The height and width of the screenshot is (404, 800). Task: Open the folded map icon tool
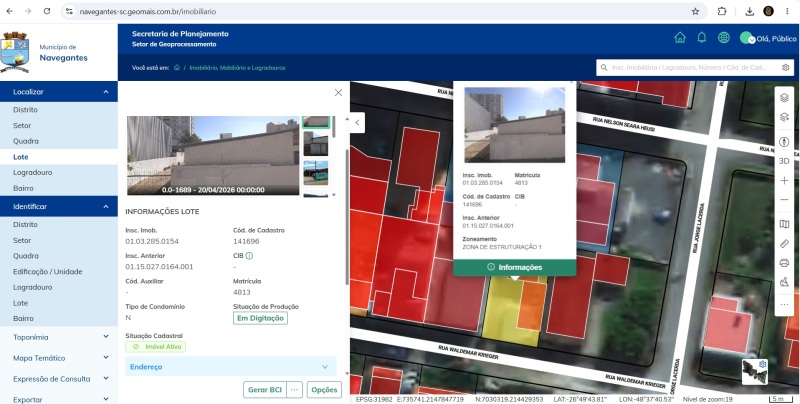pos(784,224)
